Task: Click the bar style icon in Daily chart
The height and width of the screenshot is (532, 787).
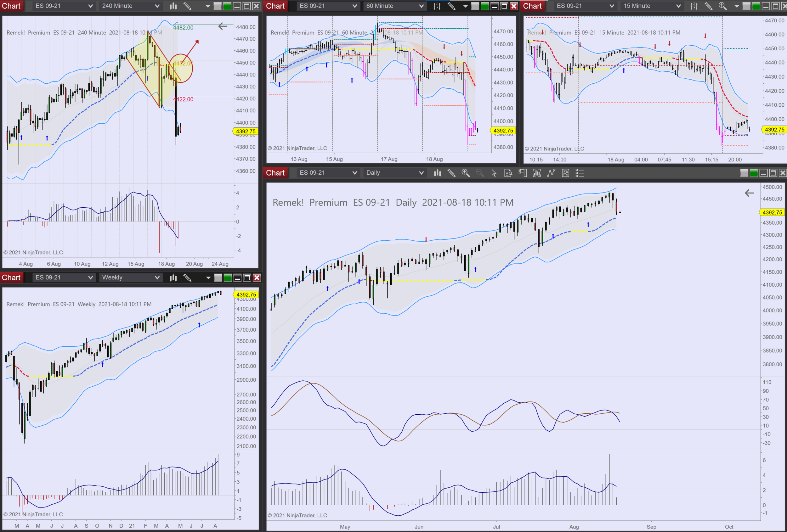Action: click(x=437, y=173)
